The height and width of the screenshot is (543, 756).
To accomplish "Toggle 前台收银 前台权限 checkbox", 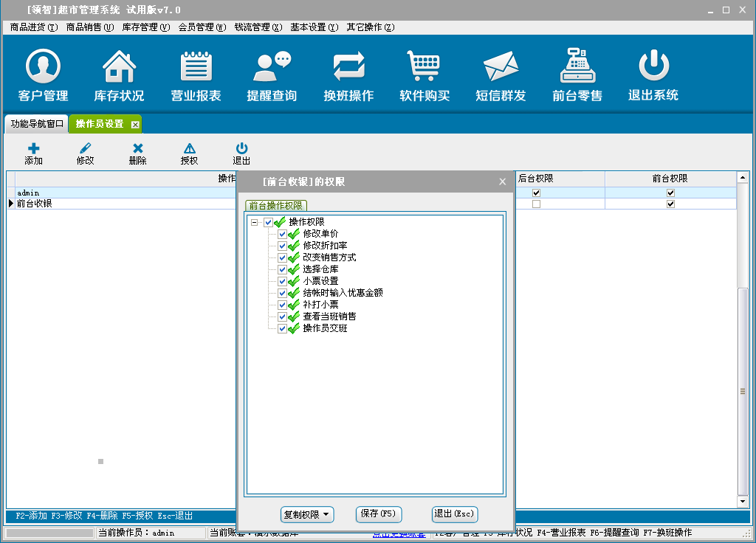I will click(x=670, y=204).
